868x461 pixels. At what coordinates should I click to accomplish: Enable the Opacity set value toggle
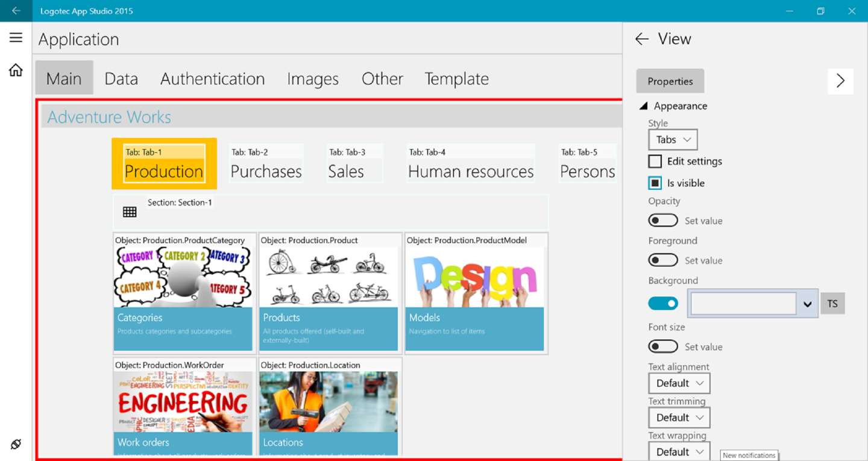pos(663,221)
